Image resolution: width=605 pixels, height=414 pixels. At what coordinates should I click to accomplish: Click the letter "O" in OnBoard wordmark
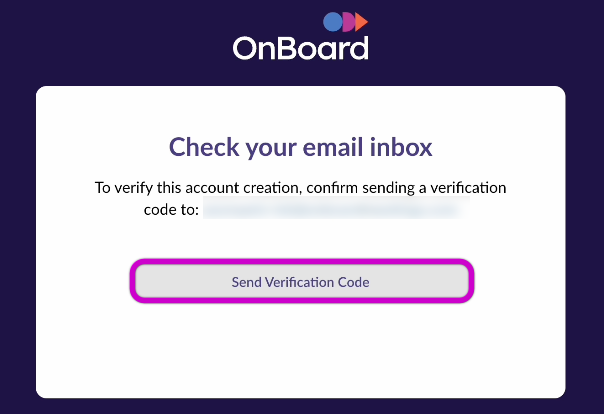246,48
